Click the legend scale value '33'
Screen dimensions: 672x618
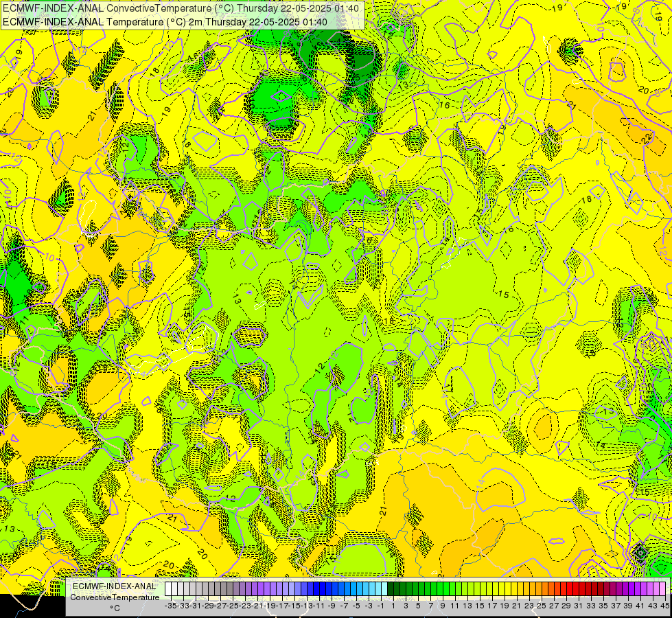[590, 606]
